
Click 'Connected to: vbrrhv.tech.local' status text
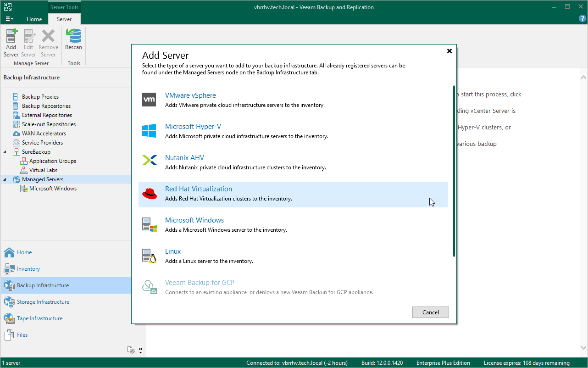[x=297, y=363]
